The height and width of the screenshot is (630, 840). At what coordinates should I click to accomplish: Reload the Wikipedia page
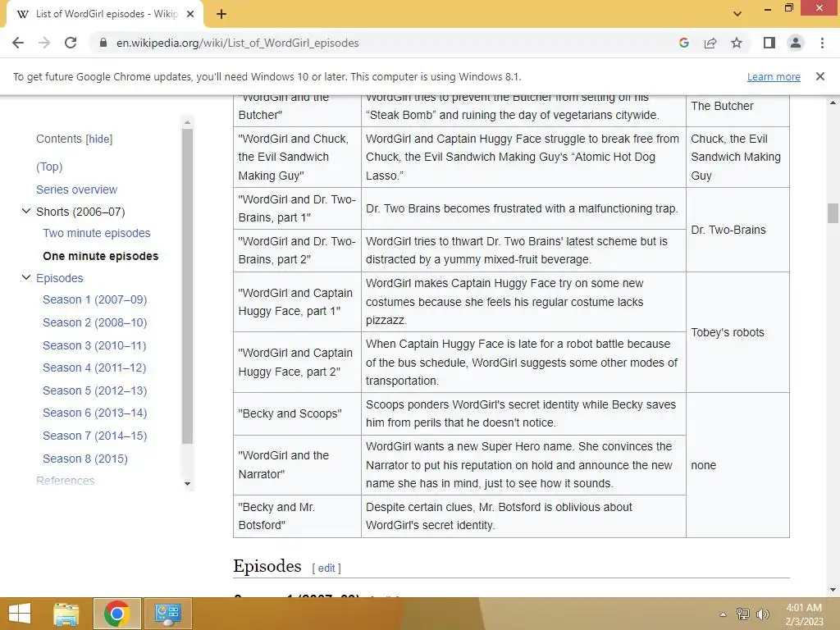click(71, 43)
